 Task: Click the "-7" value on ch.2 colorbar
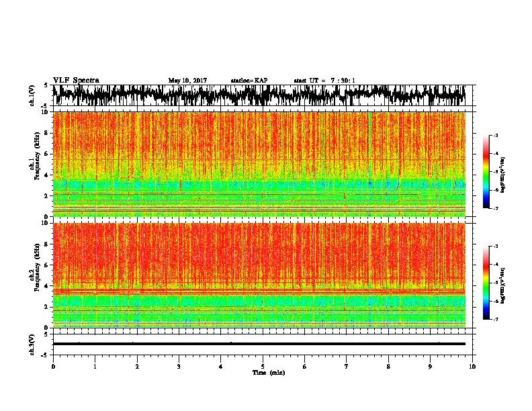click(496, 319)
